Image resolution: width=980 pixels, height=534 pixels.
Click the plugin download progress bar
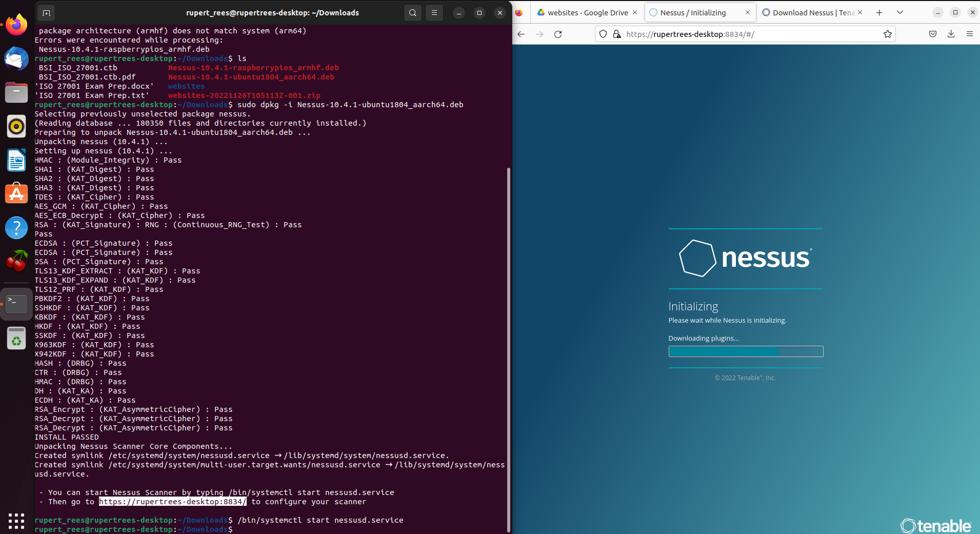pyautogui.click(x=746, y=351)
